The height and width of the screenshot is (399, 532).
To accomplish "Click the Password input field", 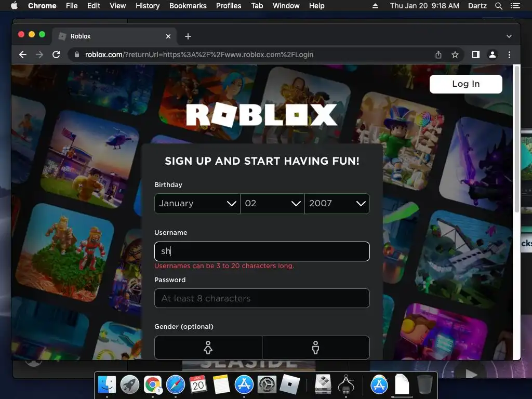I will (x=262, y=298).
